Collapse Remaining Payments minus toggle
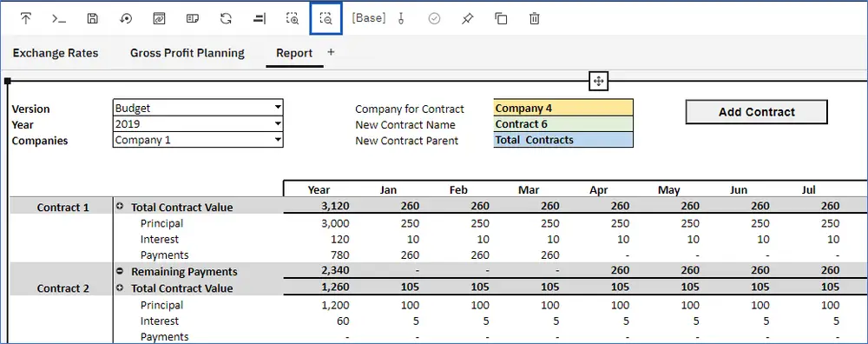This screenshot has height=344, width=868. pos(120,271)
